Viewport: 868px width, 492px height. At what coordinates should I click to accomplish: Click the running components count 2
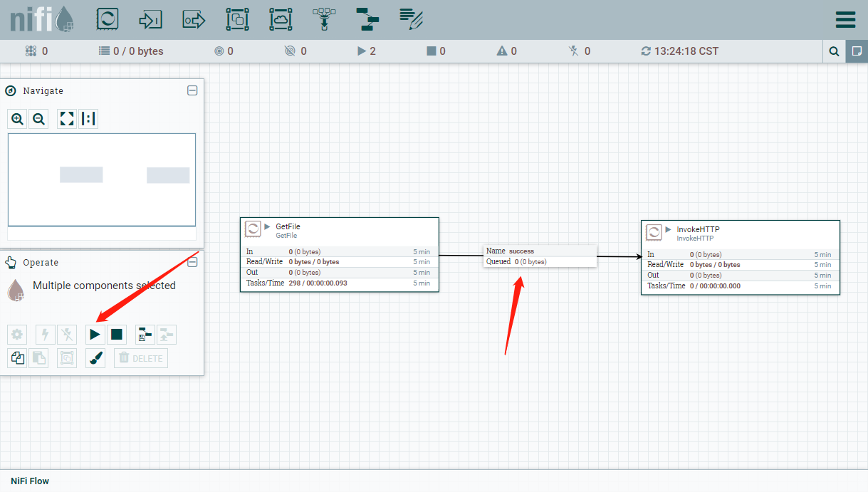[x=367, y=51]
